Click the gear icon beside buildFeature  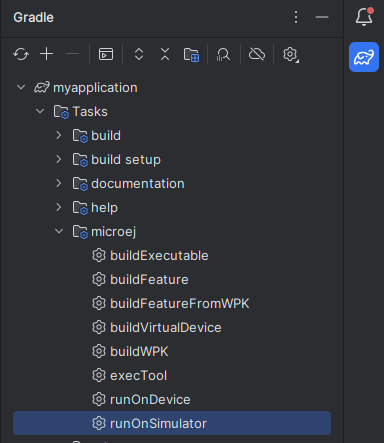(99, 279)
